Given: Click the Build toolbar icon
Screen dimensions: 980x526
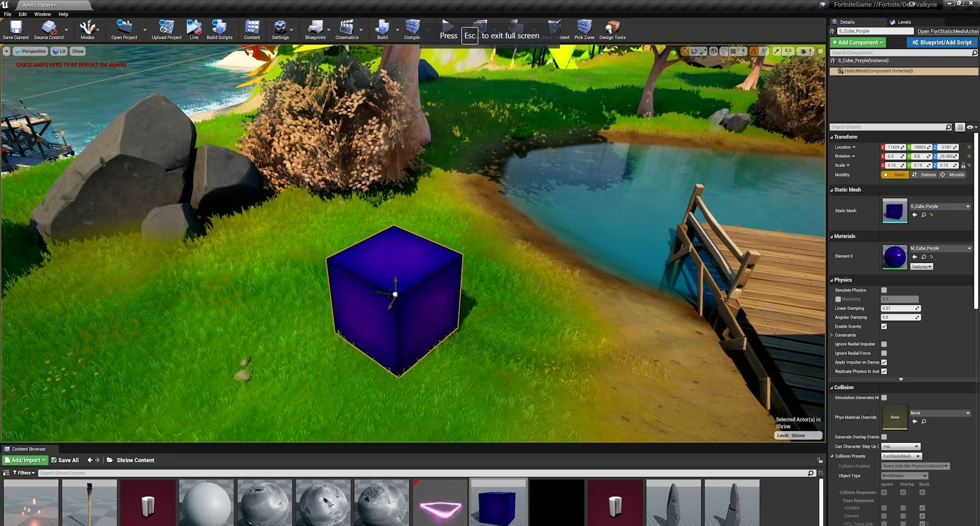Looking at the screenshot, I should click(x=382, y=30).
